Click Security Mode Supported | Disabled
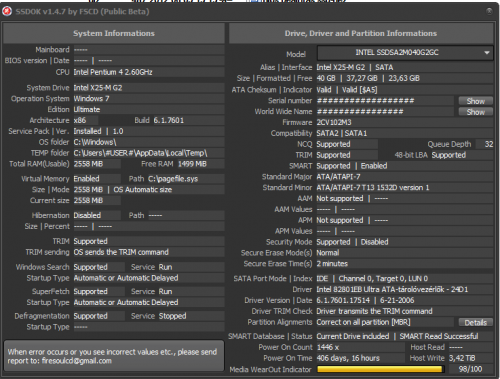500x379 pixels. coord(352,242)
